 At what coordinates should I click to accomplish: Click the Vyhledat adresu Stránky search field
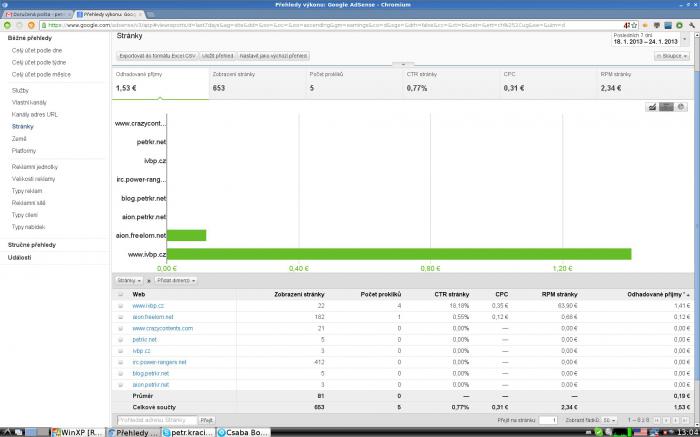(x=157, y=420)
